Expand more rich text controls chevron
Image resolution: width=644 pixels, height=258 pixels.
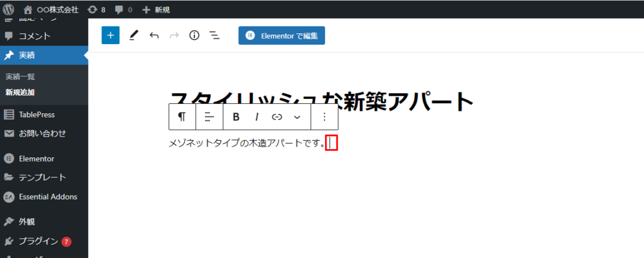[x=297, y=116]
